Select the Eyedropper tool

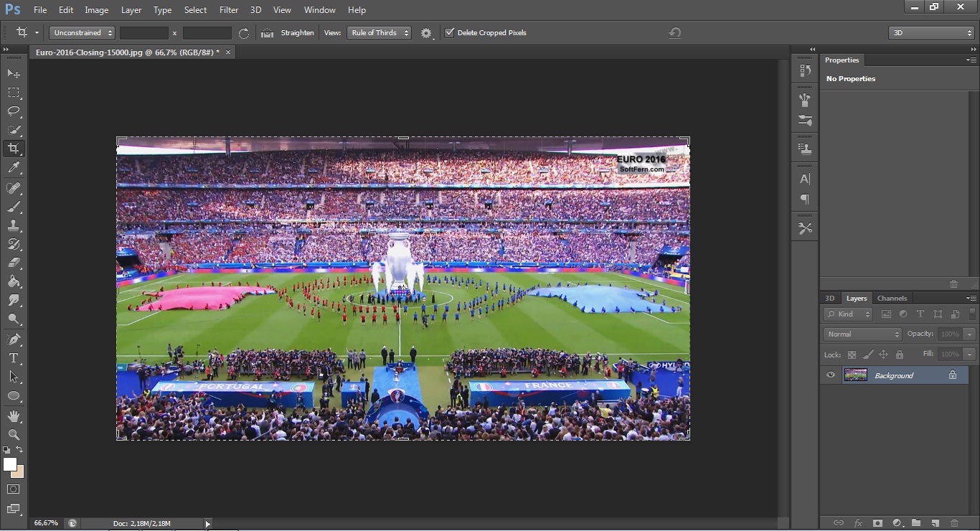[14, 168]
